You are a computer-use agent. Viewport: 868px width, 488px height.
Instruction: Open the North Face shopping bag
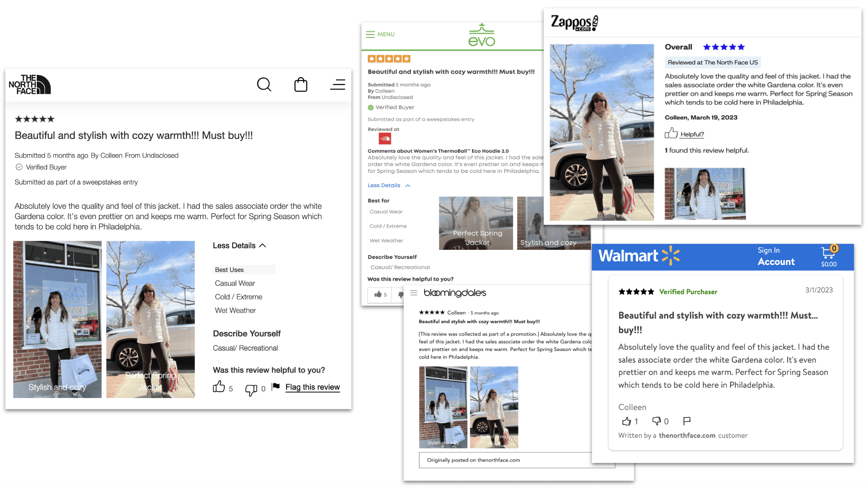click(x=300, y=85)
